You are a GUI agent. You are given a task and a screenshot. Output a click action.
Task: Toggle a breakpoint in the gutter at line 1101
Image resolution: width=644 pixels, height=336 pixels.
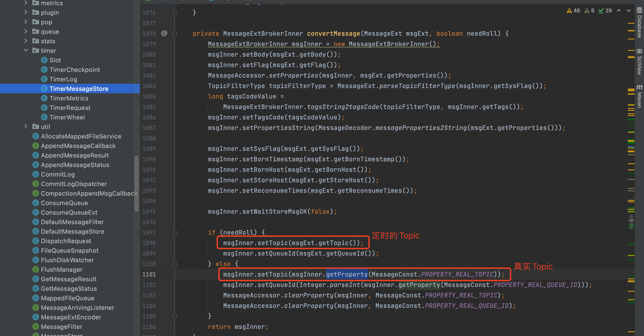[165, 274]
